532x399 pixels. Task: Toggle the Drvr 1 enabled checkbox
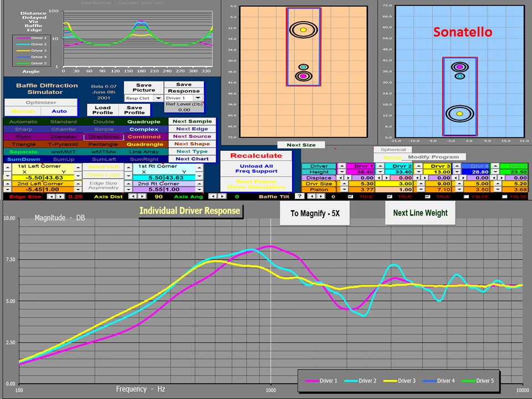pyautogui.click(x=350, y=196)
